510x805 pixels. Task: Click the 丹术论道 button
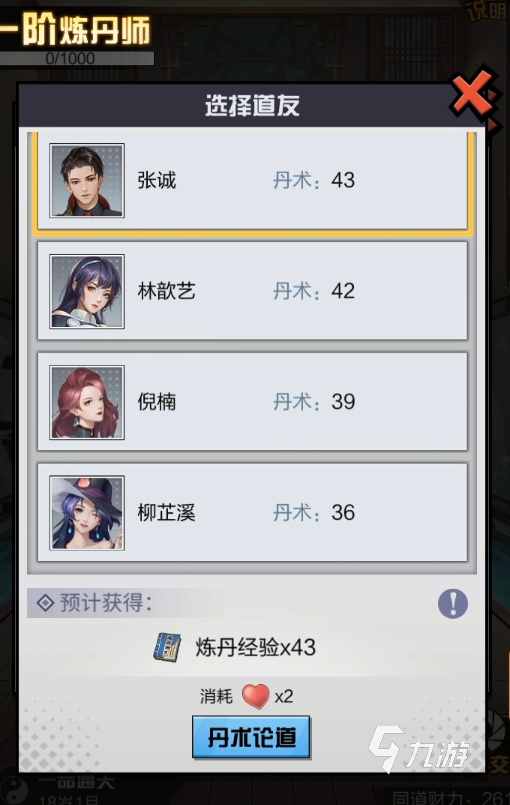tap(251, 737)
